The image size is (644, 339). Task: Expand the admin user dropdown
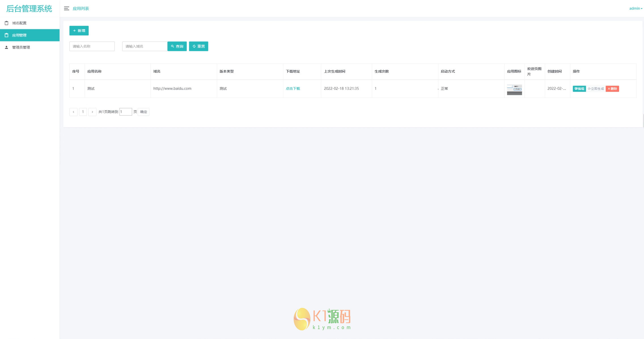click(x=635, y=9)
